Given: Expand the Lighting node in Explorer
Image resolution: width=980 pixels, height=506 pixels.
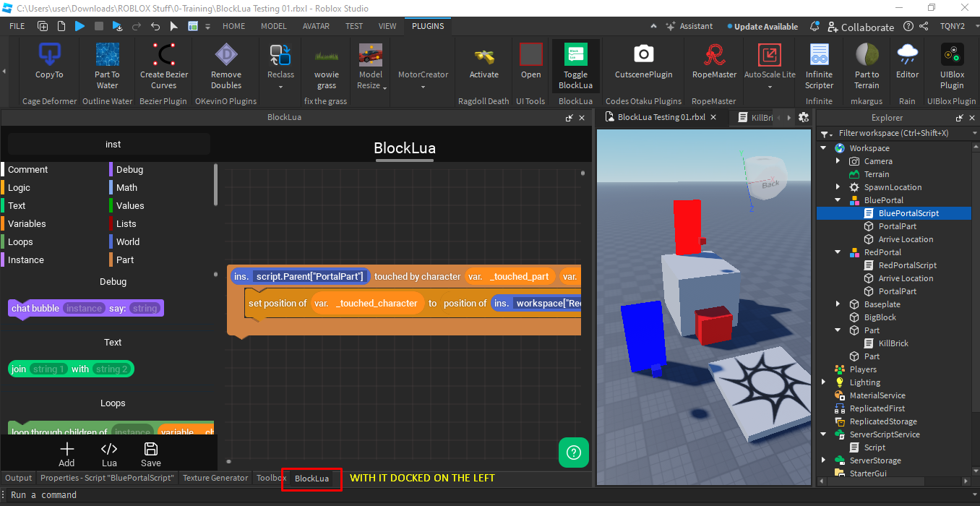Looking at the screenshot, I should [824, 382].
